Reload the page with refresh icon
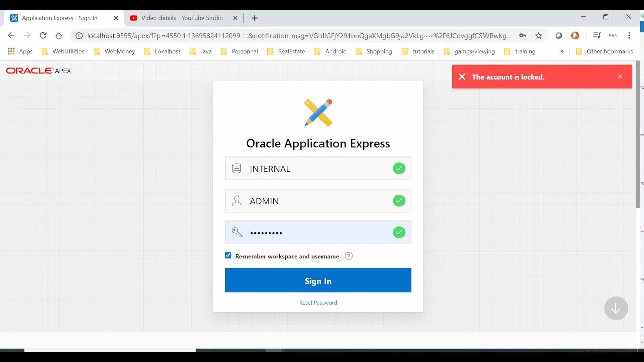This screenshot has height=362, width=644. 43,35
